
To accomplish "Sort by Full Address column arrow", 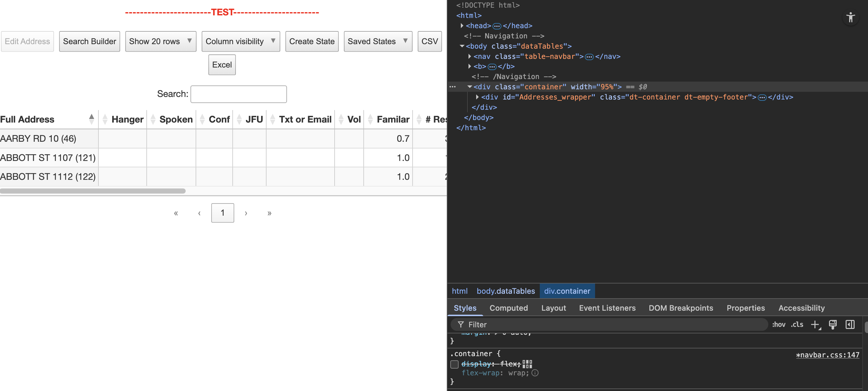I will click(91, 119).
